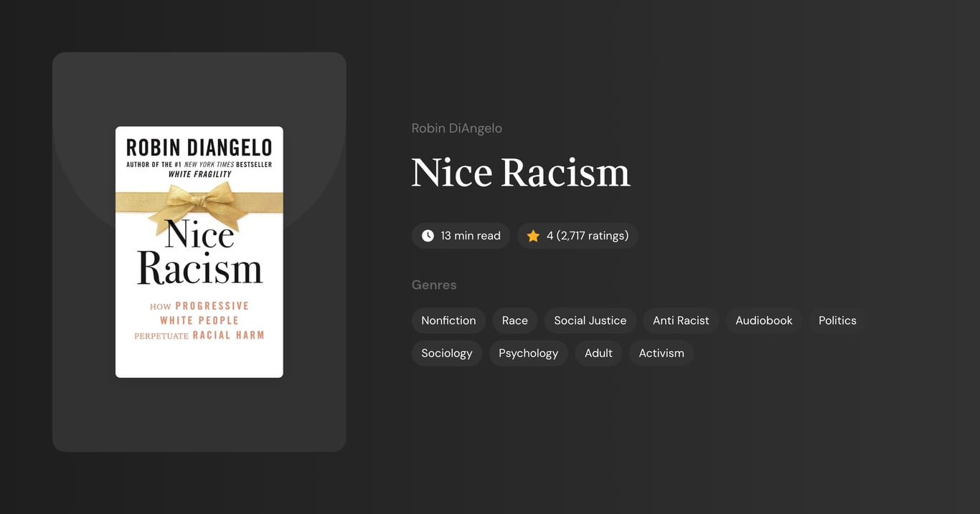Select the Audiobook genre tag
The width and height of the screenshot is (980, 514).
coord(763,320)
